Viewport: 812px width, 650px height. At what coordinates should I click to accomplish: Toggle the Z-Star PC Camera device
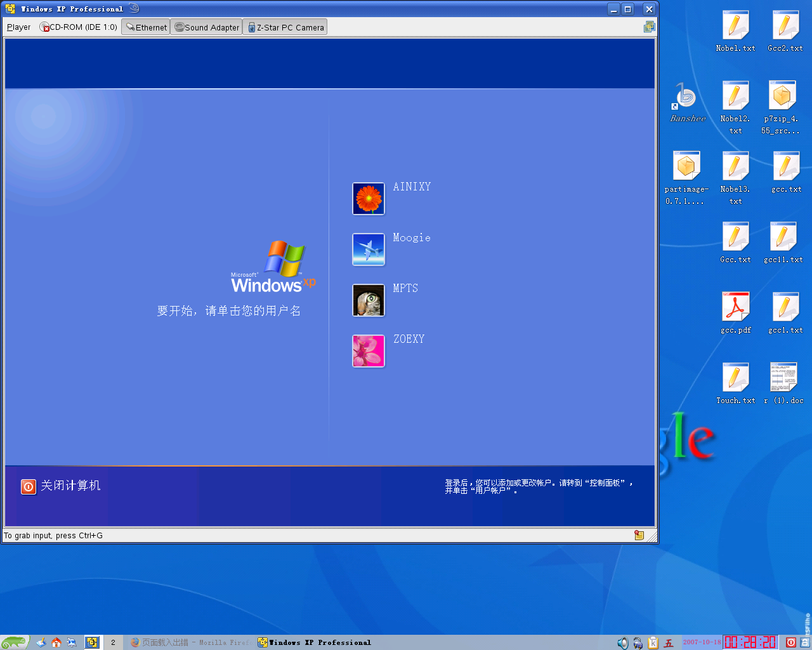coord(285,27)
